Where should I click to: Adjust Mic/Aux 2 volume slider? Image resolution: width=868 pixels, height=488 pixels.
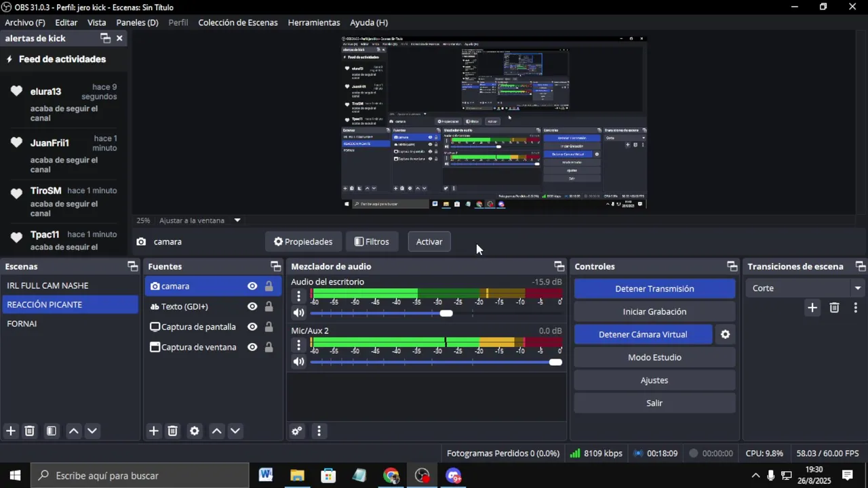(x=436, y=362)
